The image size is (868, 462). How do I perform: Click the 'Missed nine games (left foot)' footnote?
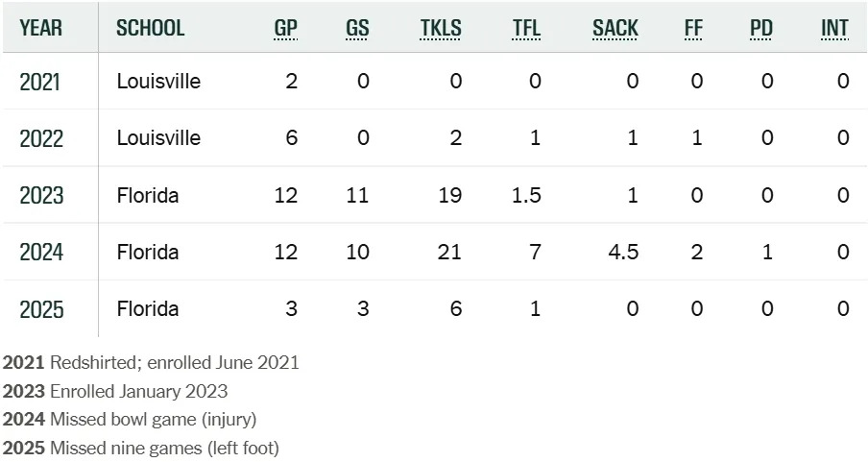coord(163,448)
